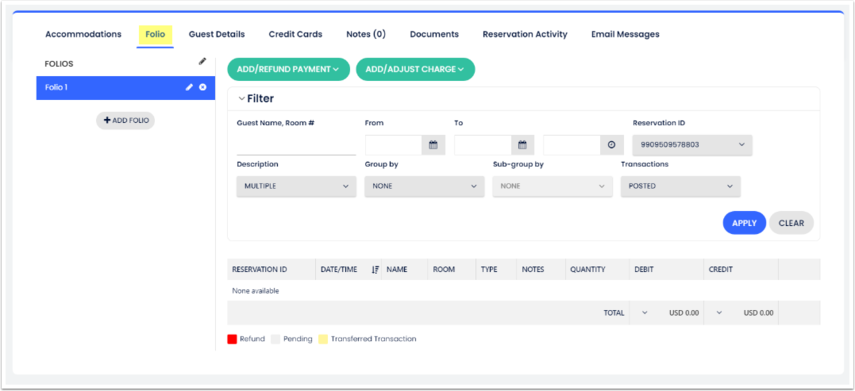Screen dimensions: 855x391
Task: Remove Folio 1 with the circled X icon
Action: [203, 87]
